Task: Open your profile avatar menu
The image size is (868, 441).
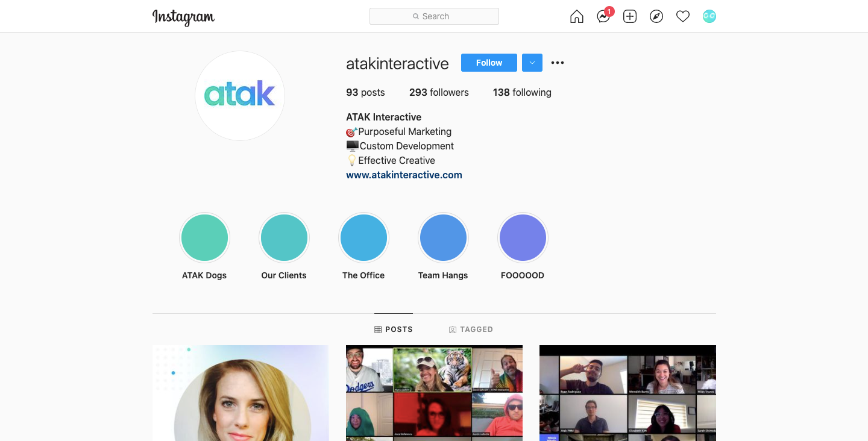Action: click(709, 17)
